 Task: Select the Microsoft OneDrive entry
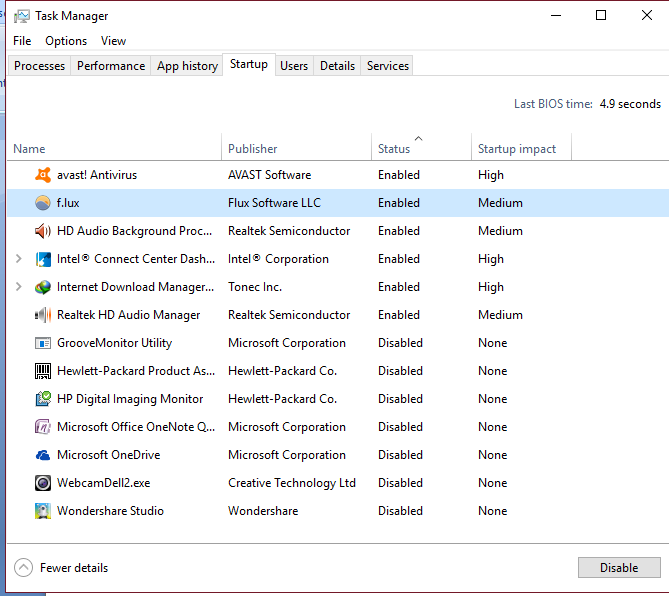coord(108,455)
